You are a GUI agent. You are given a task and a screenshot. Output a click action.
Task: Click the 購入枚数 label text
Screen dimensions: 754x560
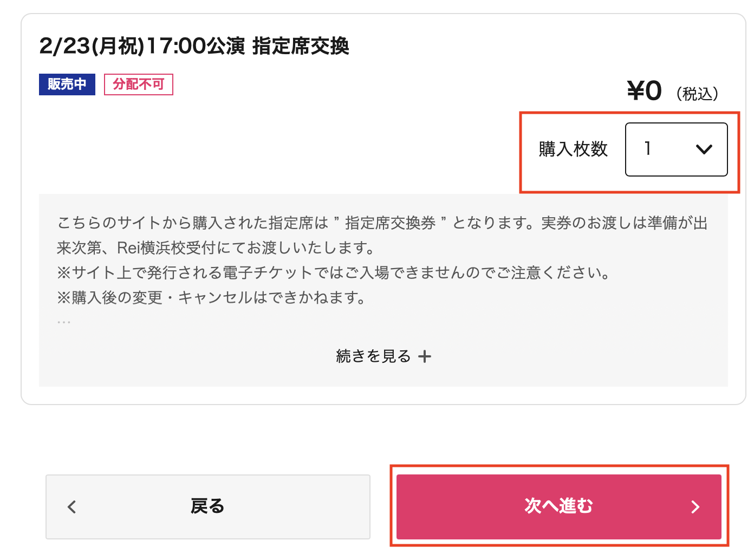(573, 149)
